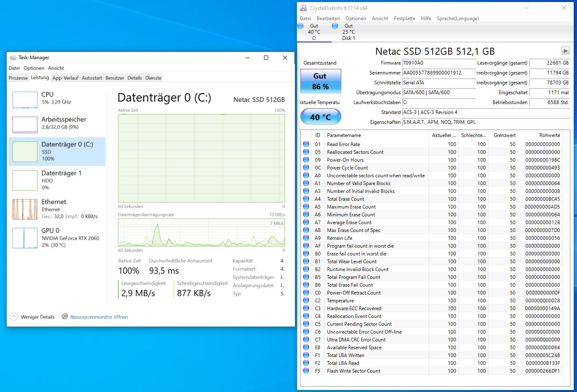Click the Eingeschaltet 1171 mal field
Image resolution: width=577 pixels, height=392 pixels.
click(549, 93)
